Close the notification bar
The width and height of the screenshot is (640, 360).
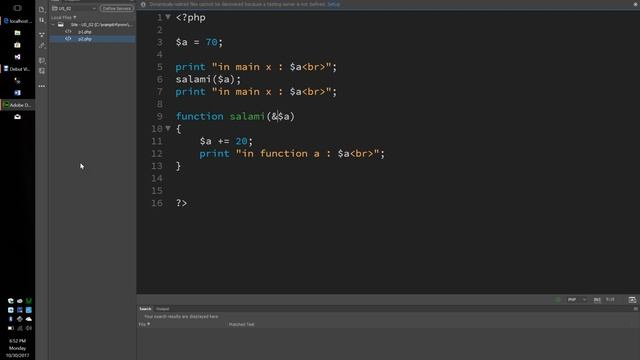(636, 4)
